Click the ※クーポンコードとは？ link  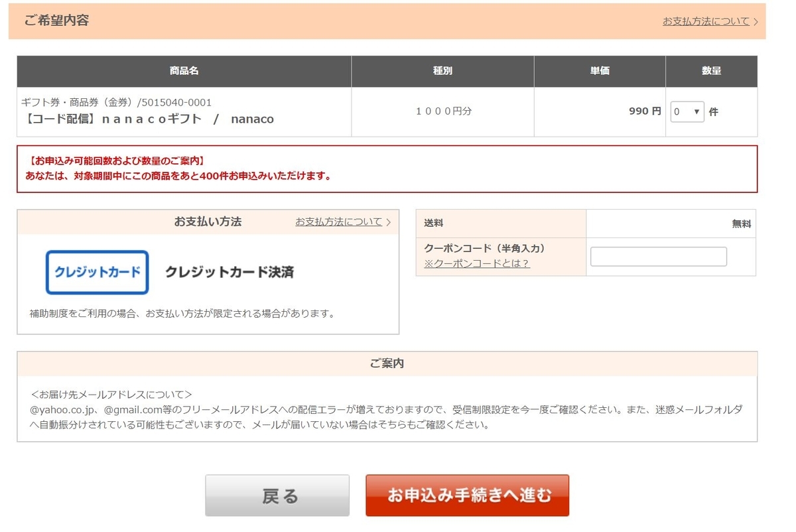coord(477,263)
